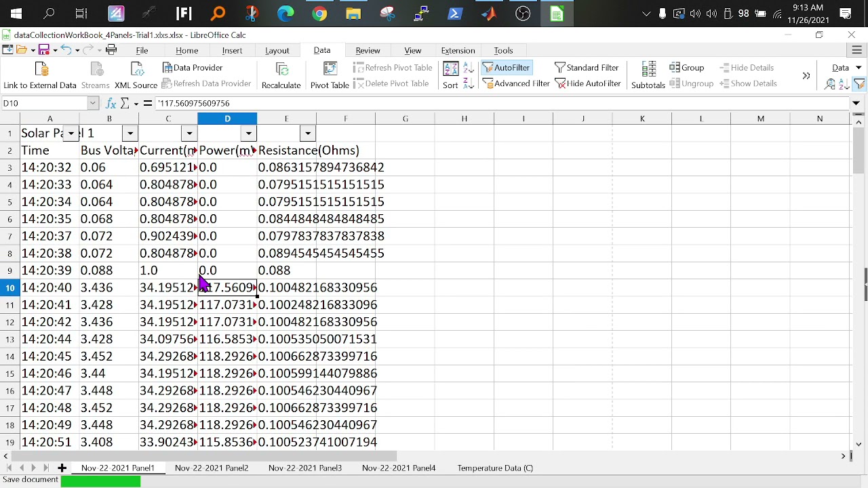The image size is (868, 488).
Task: Sort ascending with the A-Z icon
Action: click(468, 68)
